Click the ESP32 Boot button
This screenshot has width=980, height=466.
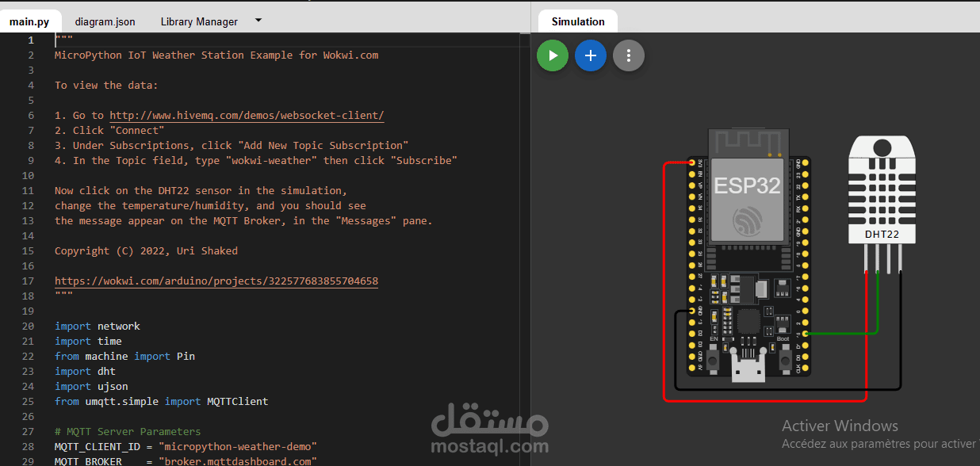tap(783, 360)
